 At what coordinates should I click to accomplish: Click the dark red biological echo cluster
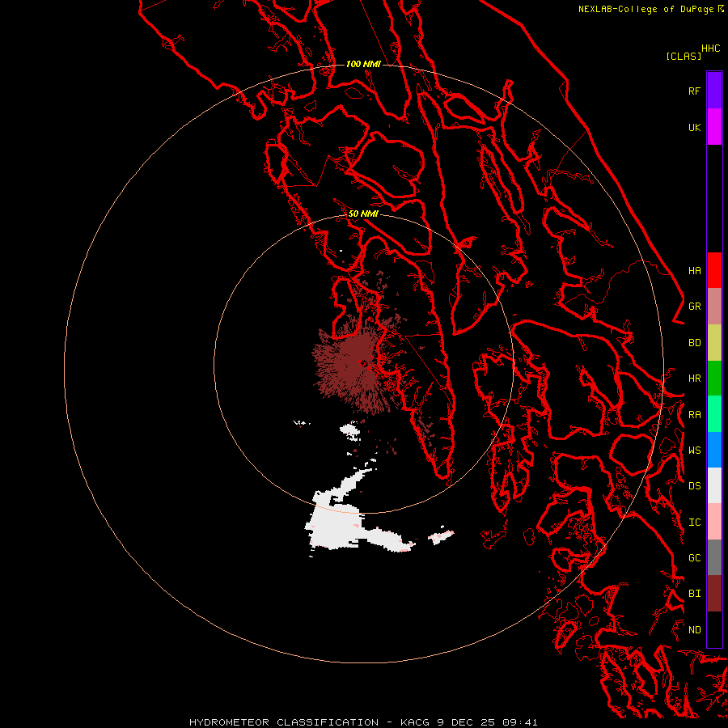coord(355,366)
